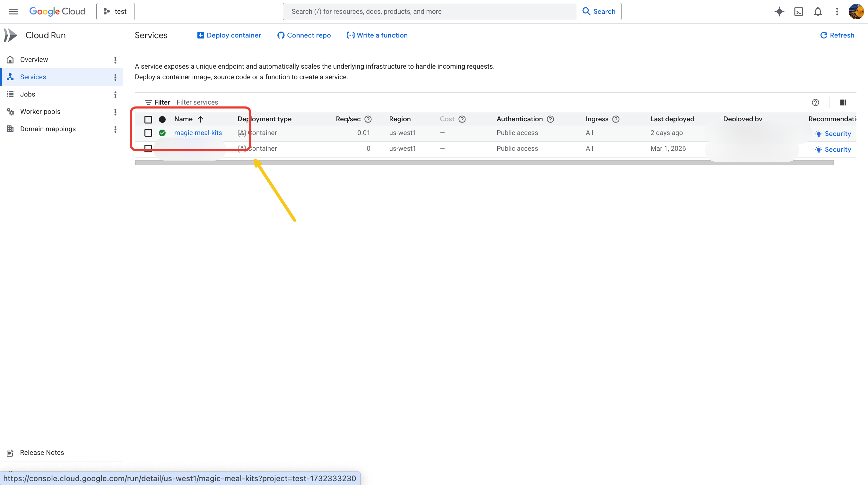Open notifications bell
The width and height of the screenshot is (868, 485).
click(818, 12)
